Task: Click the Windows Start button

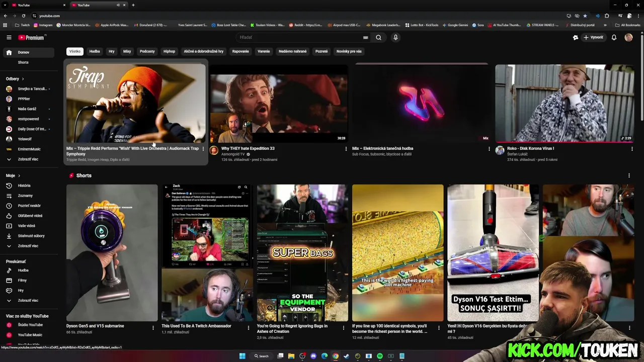Action: tap(242, 356)
